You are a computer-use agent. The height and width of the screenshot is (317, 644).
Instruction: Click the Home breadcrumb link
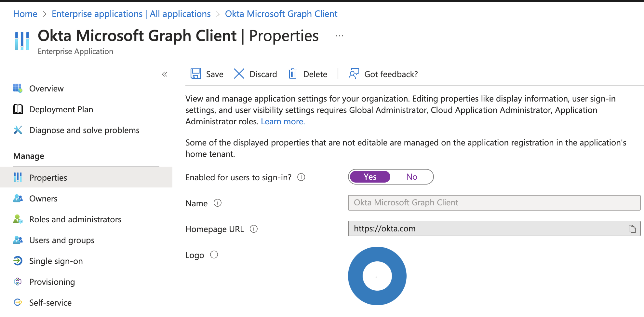click(x=25, y=14)
